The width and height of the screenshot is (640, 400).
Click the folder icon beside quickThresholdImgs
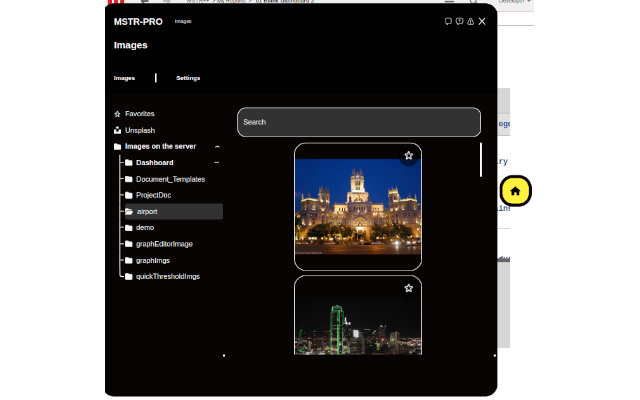pyautogui.click(x=129, y=277)
